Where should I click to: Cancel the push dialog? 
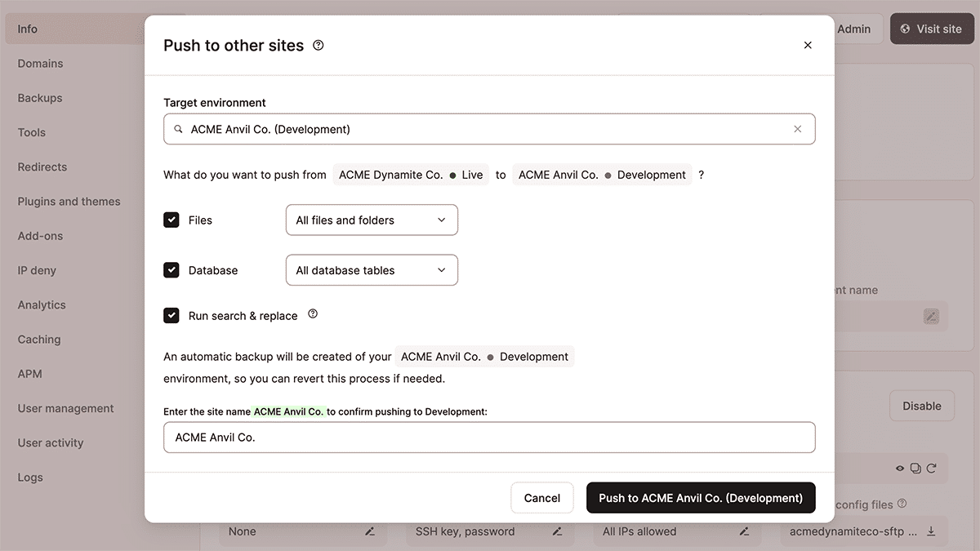pyautogui.click(x=541, y=497)
